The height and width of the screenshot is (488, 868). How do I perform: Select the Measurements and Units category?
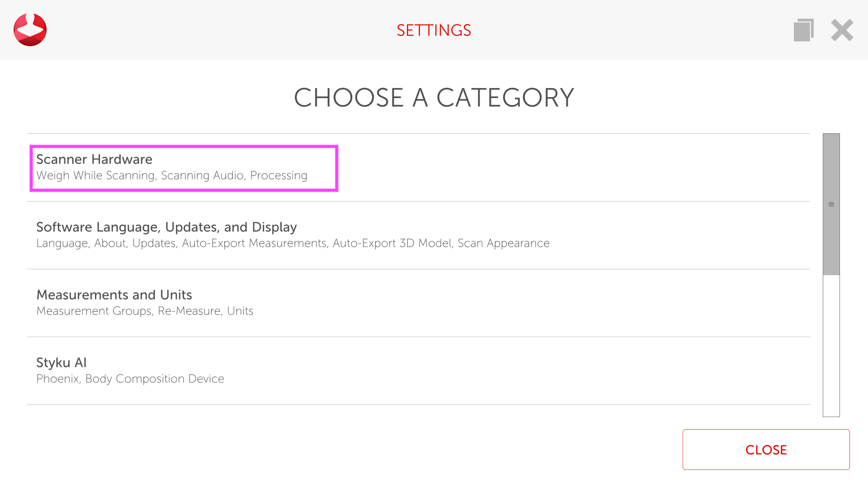pos(114,295)
